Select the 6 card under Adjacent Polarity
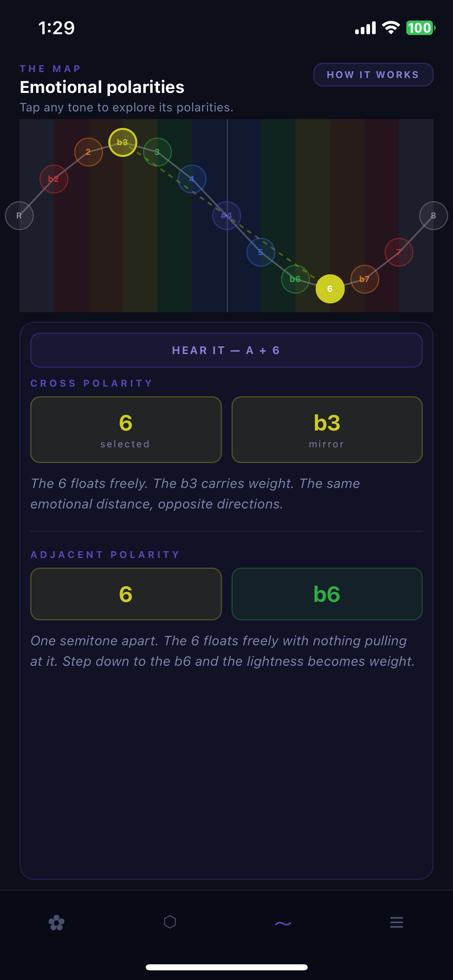 (x=125, y=594)
